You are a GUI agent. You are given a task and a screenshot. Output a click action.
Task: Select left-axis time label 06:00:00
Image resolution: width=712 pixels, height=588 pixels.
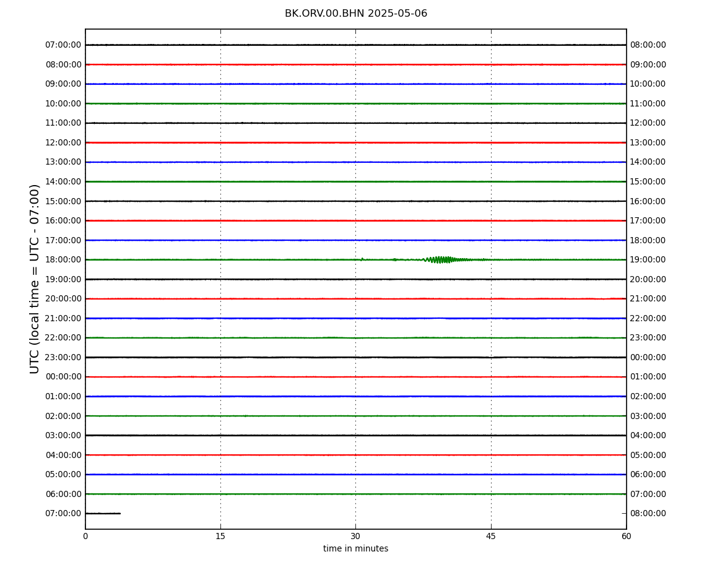coord(63,494)
